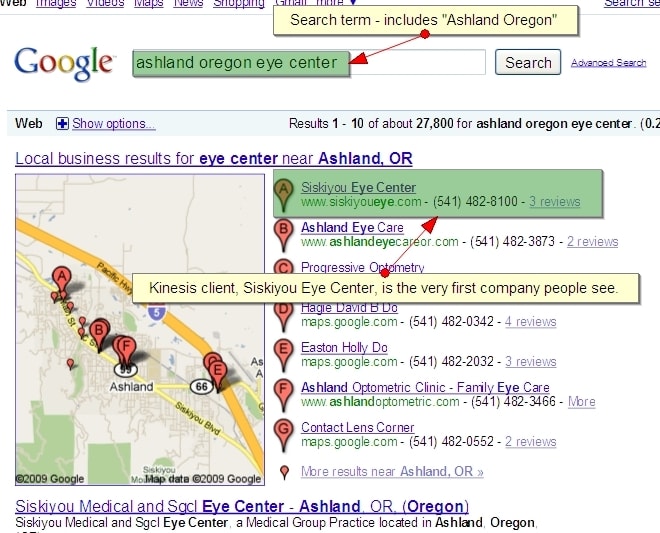This screenshot has height=533, width=660.
Task: Open the Hagie David B Do listing
Action: click(x=349, y=308)
